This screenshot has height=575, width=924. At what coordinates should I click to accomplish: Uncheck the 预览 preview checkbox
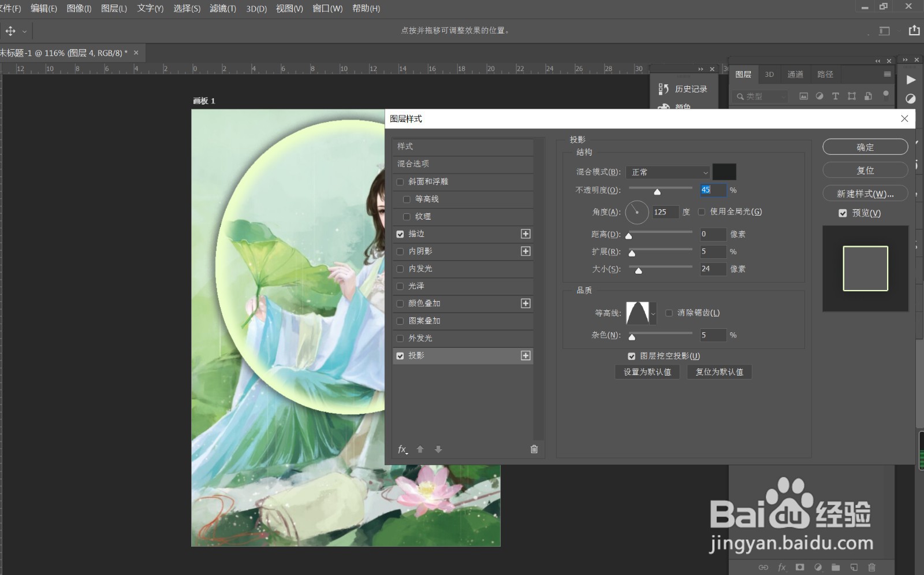(843, 213)
